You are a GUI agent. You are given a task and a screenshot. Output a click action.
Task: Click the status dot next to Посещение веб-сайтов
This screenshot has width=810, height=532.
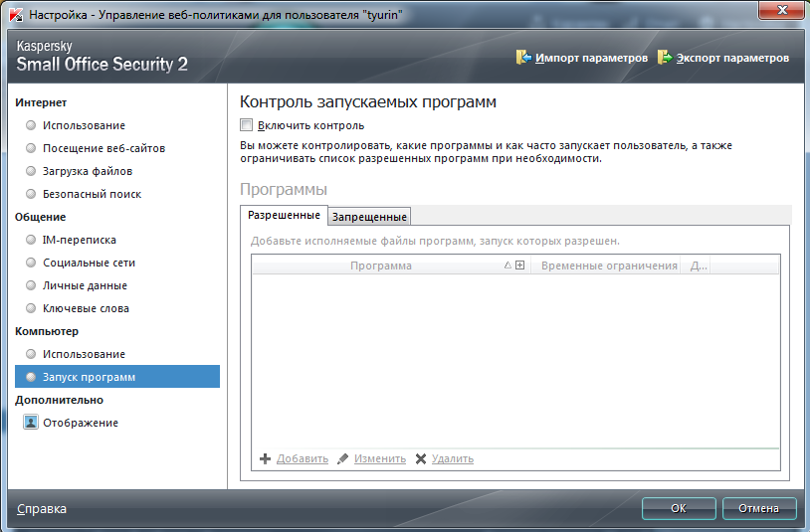pyautogui.click(x=31, y=148)
